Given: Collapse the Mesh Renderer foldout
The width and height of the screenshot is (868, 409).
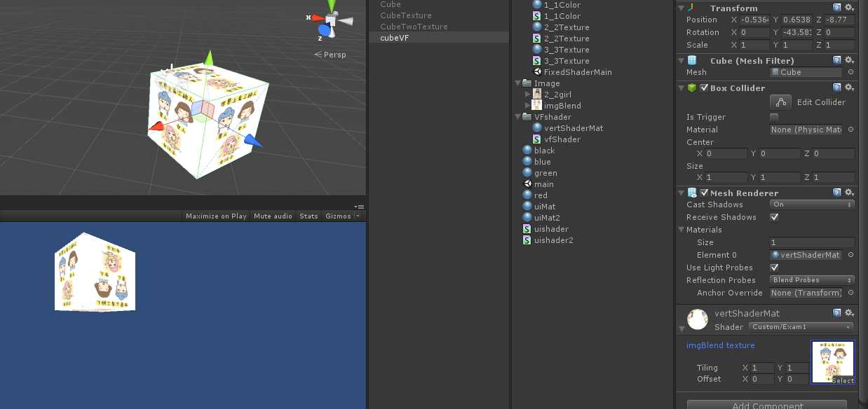Looking at the screenshot, I should (x=681, y=193).
